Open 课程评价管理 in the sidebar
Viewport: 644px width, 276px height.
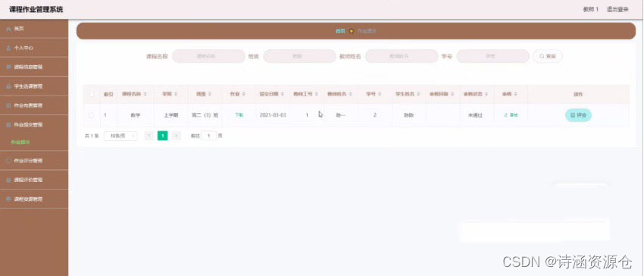click(34, 180)
